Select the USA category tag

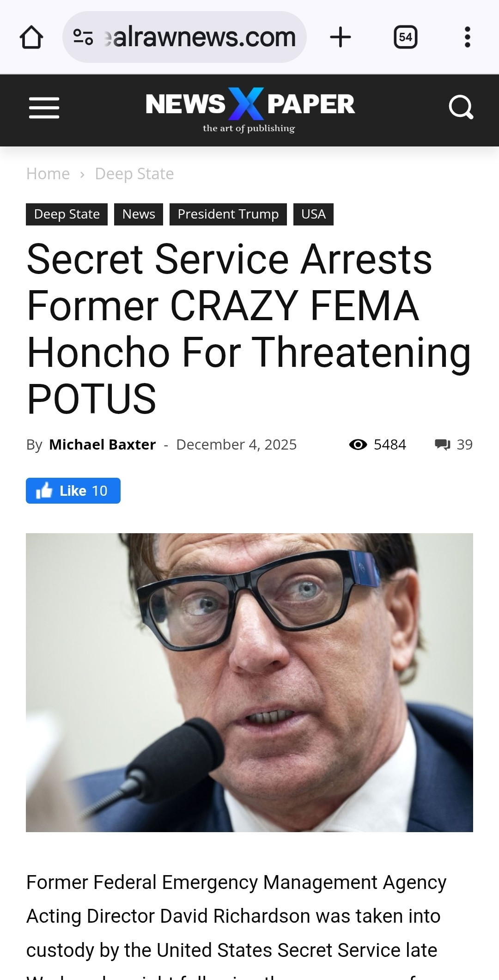click(314, 214)
